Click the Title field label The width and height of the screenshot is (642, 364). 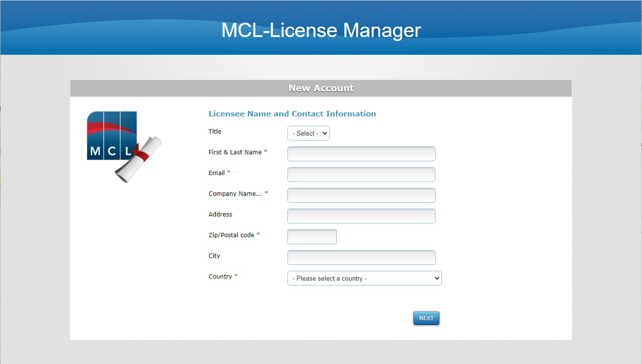[215, 132]
